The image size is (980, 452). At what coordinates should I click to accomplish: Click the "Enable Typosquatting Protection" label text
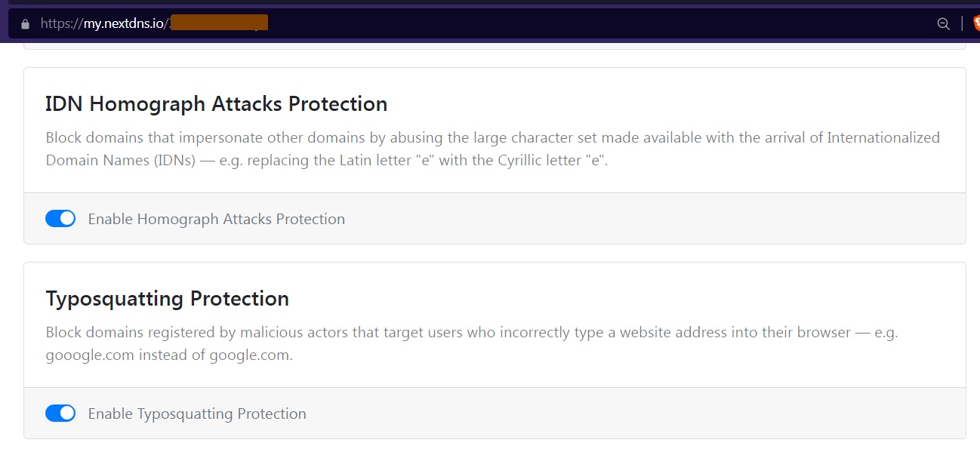point(197,414)
